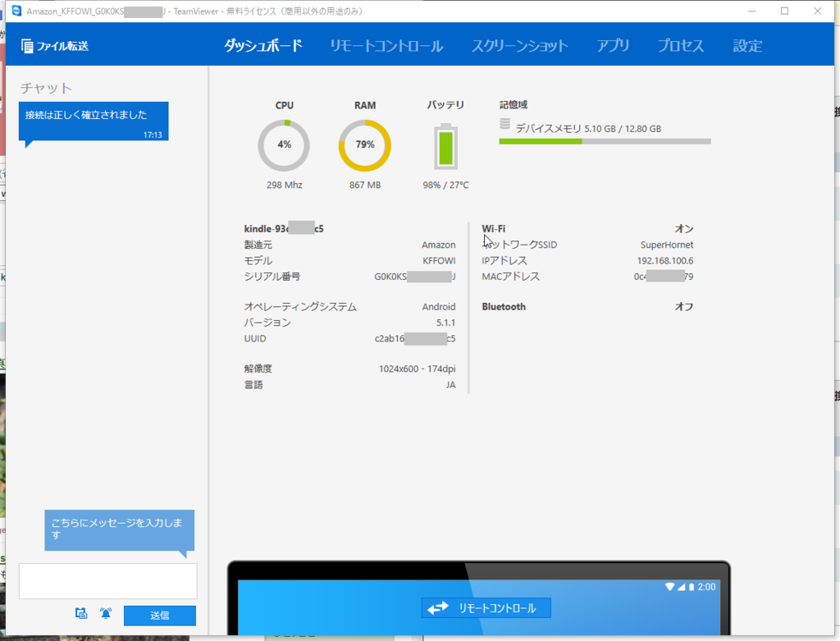This screenshot has height=641, width=840.
Task: Click the device memory storage bar
Action: [605, 141]
